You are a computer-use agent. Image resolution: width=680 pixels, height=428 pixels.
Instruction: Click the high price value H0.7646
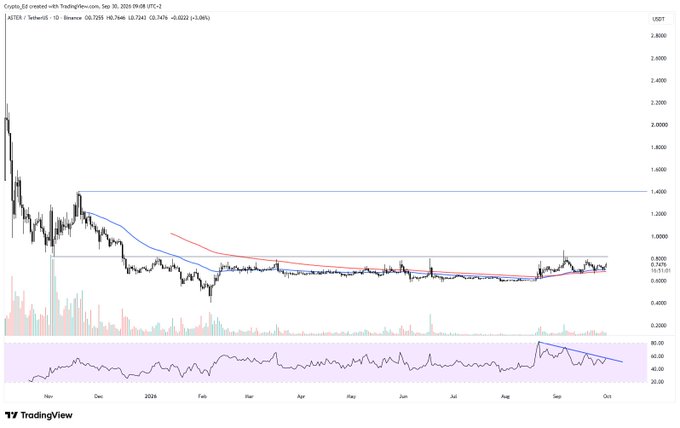pyautogui.click(x=116, y=18)
